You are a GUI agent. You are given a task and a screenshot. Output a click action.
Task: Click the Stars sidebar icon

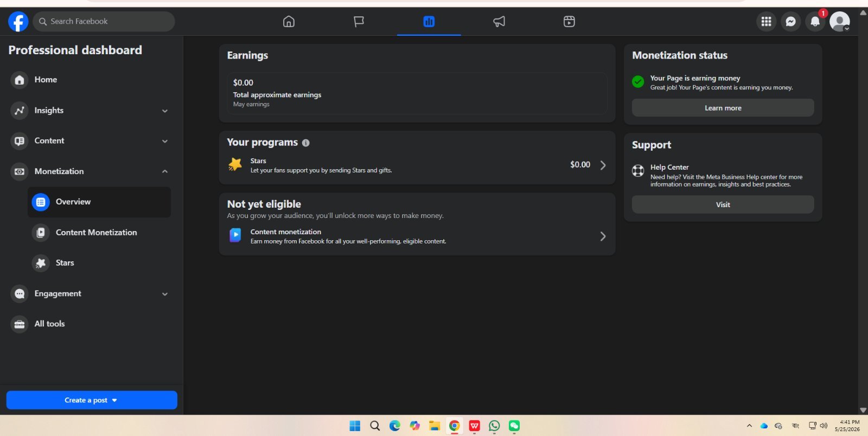point(41,263)
